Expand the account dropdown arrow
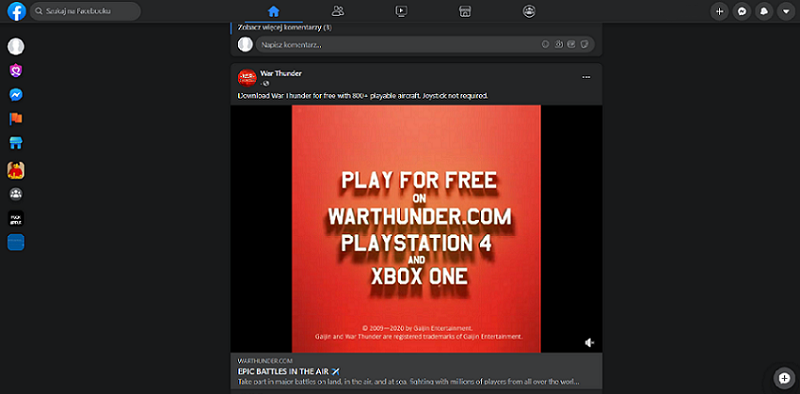The width and height of the screenshot is (800, 394). click(786, 11)
